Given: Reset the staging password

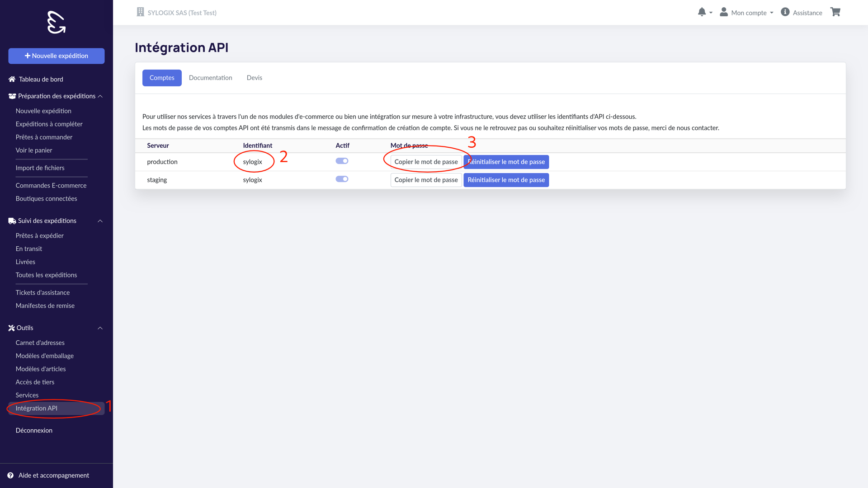Looking at the screenshot, I should coord(506,180).
